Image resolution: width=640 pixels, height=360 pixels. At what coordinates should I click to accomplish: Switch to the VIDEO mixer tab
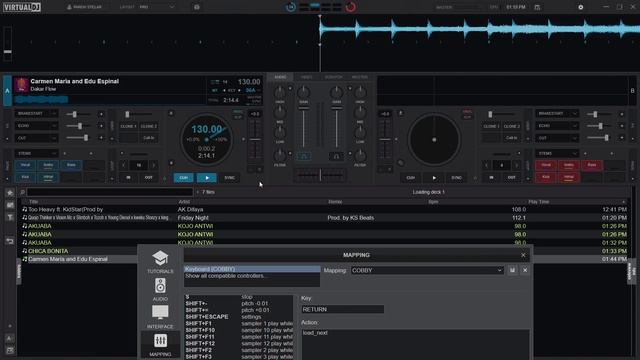pos(307,77)
